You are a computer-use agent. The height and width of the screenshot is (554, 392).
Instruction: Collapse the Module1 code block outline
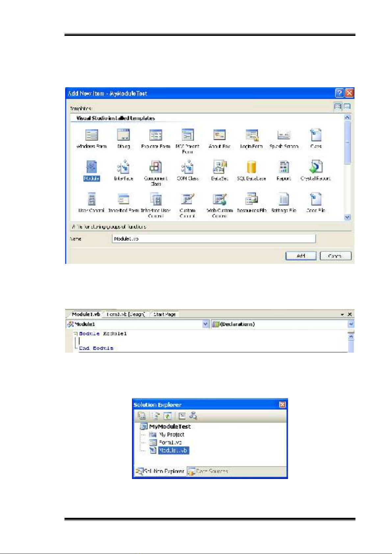pos(75,334)
